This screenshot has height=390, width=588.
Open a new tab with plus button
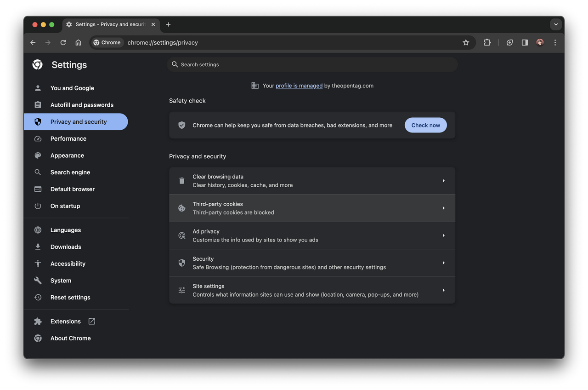pyautogui.click(x=168, y=24)
